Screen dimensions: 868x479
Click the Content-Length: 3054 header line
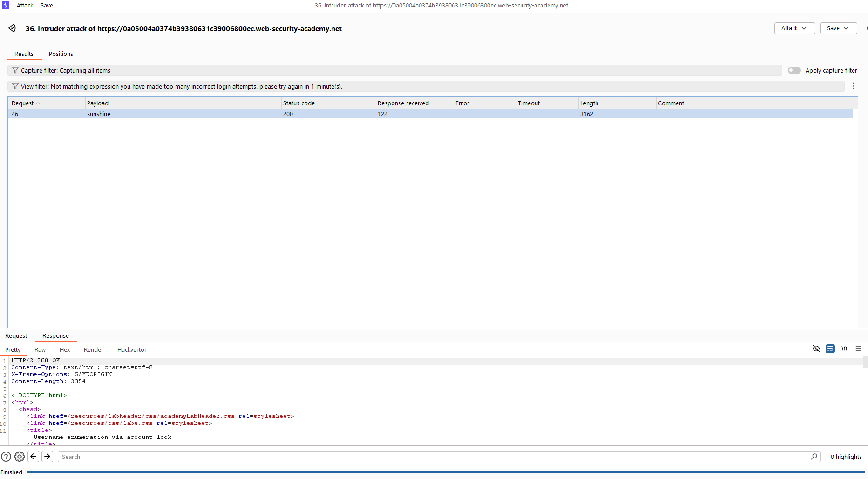[48, 381]
